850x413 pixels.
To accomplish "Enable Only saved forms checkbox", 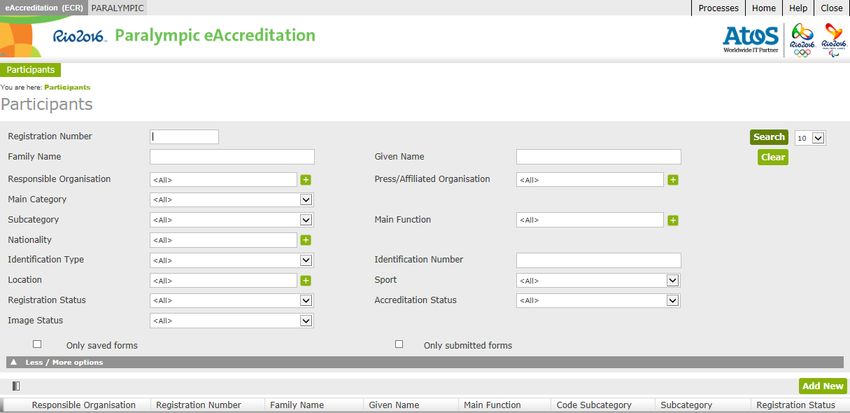I will coord(37,344).
